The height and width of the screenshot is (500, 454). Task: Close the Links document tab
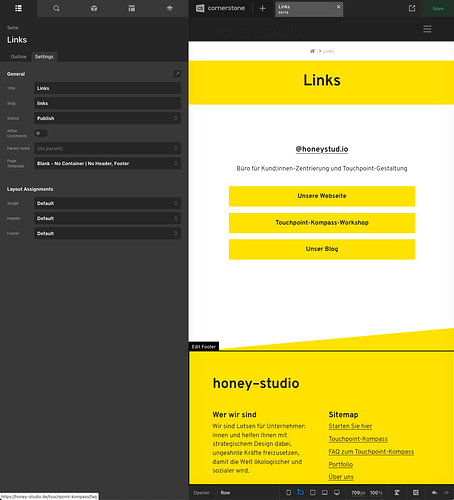338,7
